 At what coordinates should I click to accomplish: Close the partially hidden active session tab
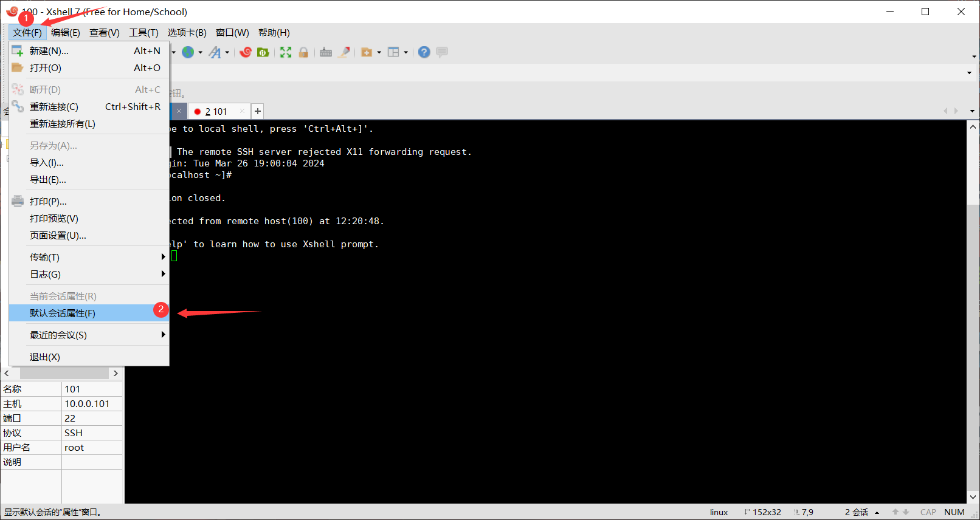click(179, 111)
